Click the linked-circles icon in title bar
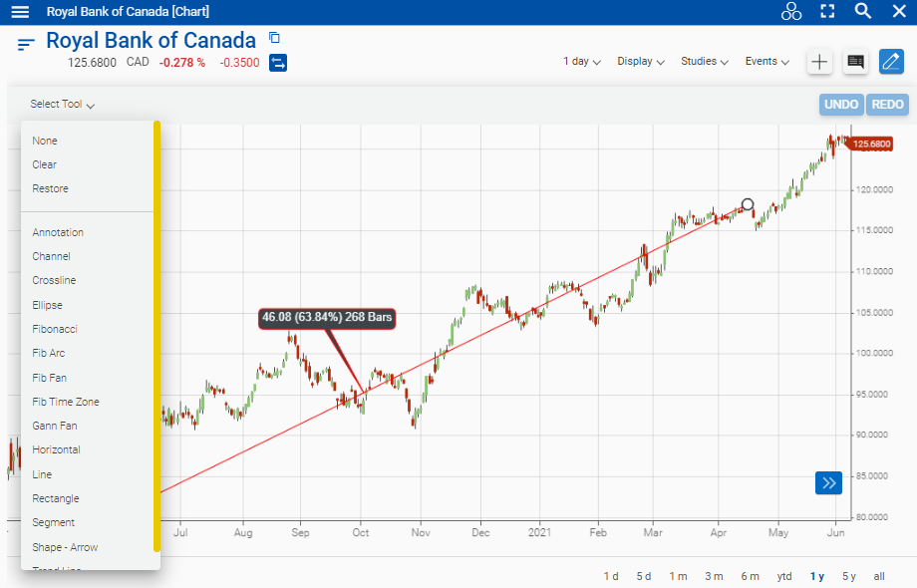Screen dimensions: 917x588 tap(791, 11)
